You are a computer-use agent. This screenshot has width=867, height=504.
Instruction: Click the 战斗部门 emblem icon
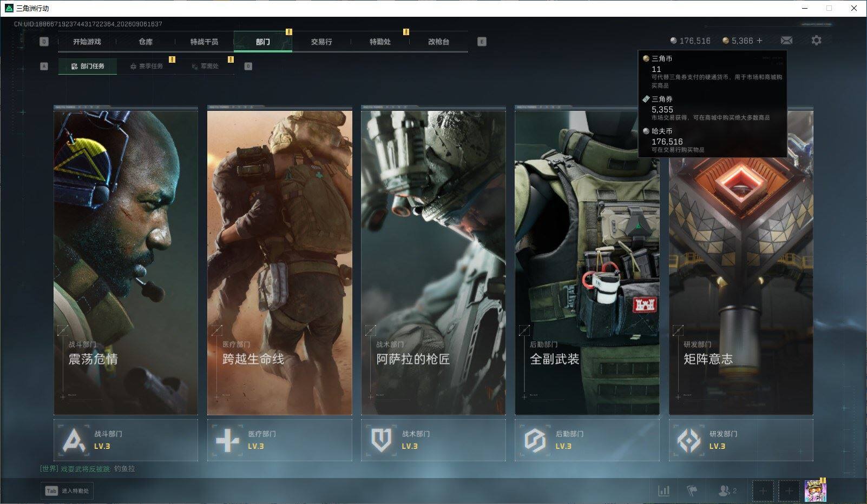75,440
